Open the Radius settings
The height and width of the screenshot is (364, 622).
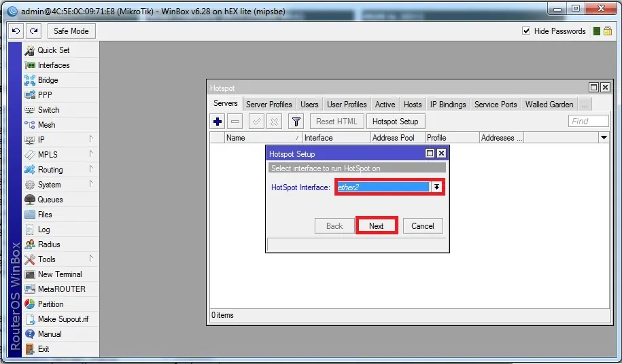click(x=61, y=244)
